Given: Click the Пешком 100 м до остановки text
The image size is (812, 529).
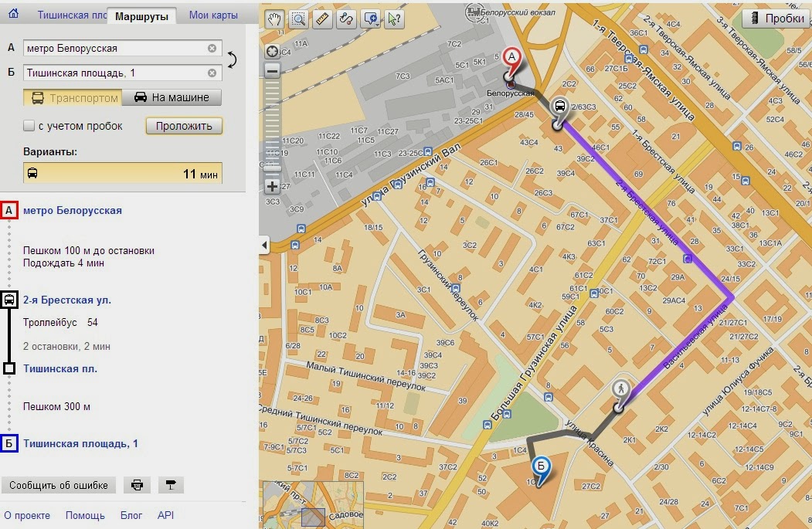Looking at the screenshot, I should point(89,250).
